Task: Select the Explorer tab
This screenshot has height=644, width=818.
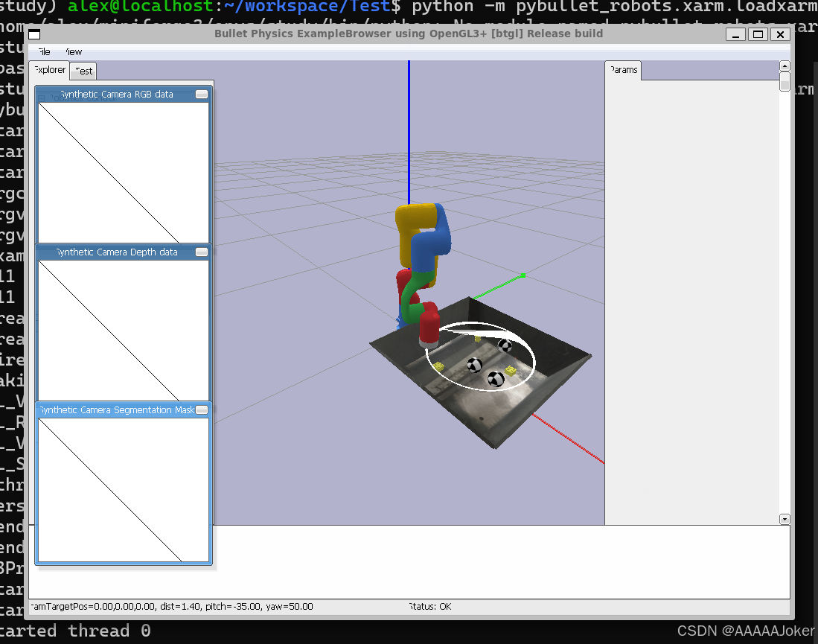Action: 49,69
